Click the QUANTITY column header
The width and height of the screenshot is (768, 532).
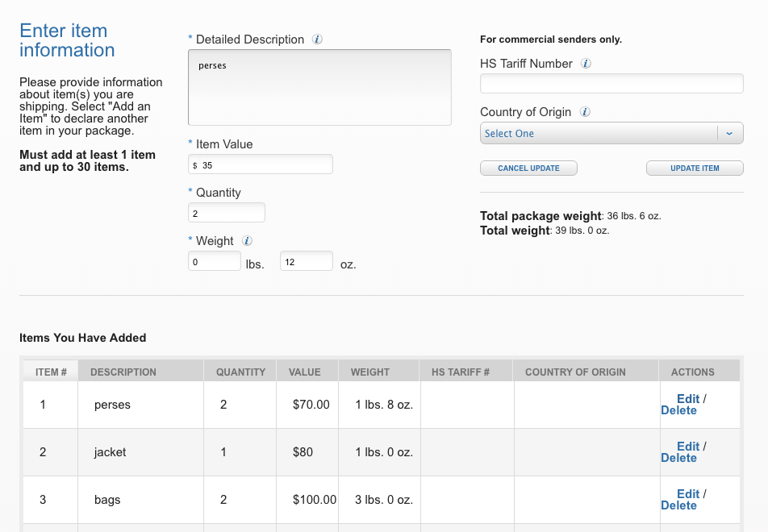(x=240, y=372)
